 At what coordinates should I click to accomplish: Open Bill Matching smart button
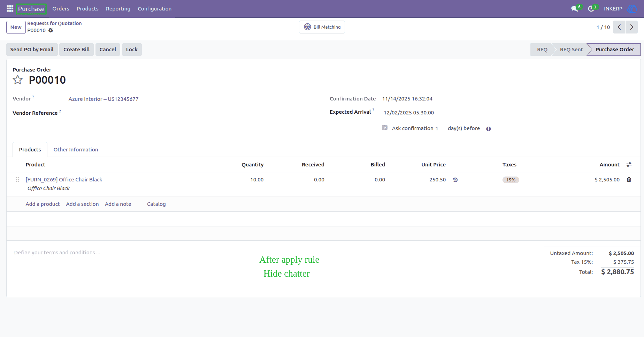coord(322,27)
